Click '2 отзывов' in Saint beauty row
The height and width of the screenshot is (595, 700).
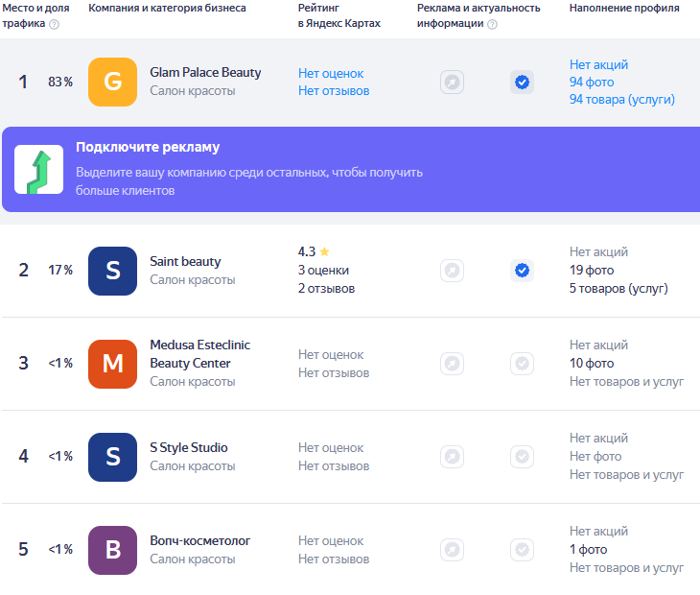click(326, 289)
